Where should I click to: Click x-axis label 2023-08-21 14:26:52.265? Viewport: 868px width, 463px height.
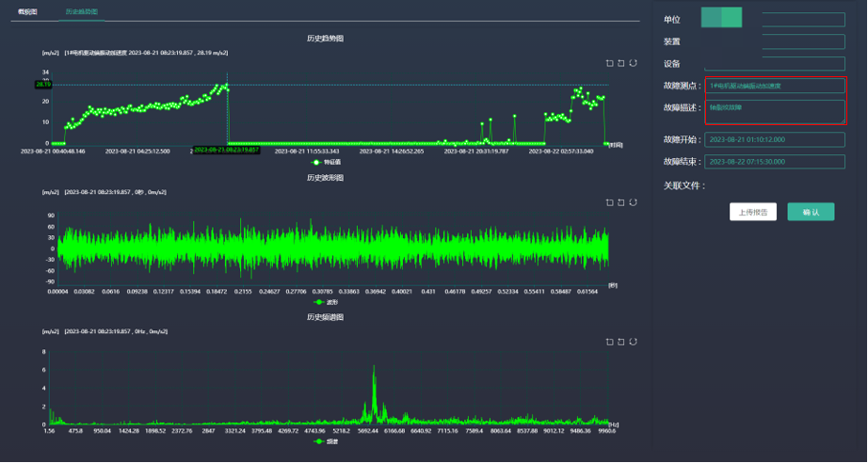pos(392,151)
